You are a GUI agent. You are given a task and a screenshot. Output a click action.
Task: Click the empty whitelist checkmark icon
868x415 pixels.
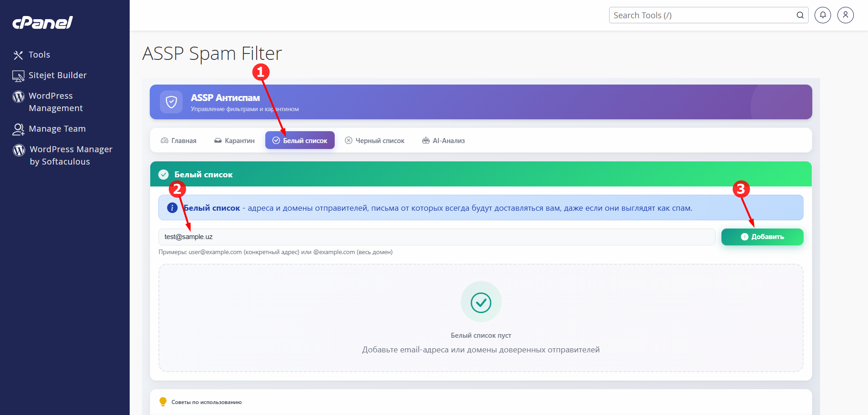[x=481, y=302]
